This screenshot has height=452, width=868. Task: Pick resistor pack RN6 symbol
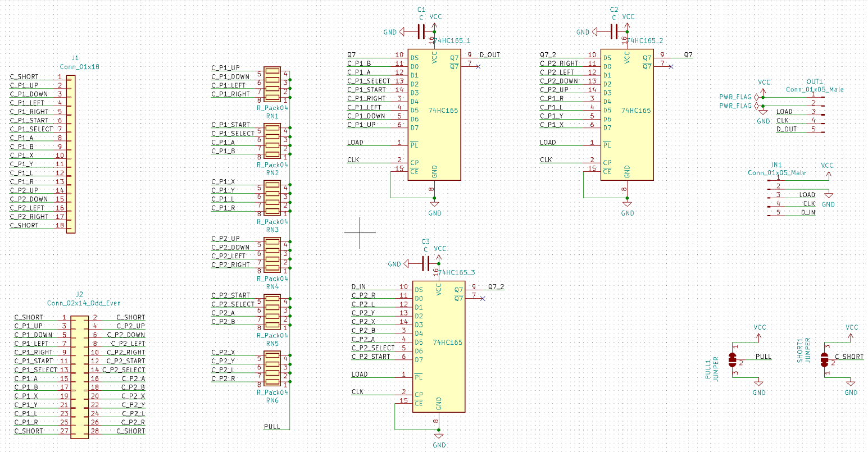tap(272, 369)
